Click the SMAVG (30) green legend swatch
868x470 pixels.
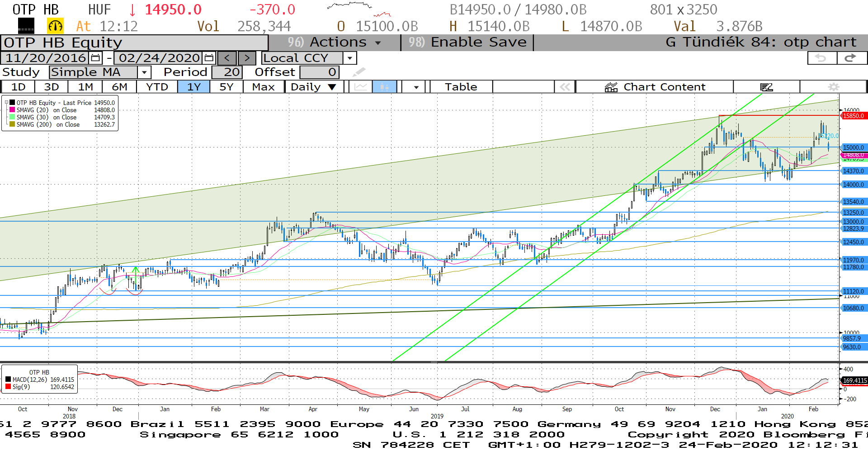[x=12, y=117]
